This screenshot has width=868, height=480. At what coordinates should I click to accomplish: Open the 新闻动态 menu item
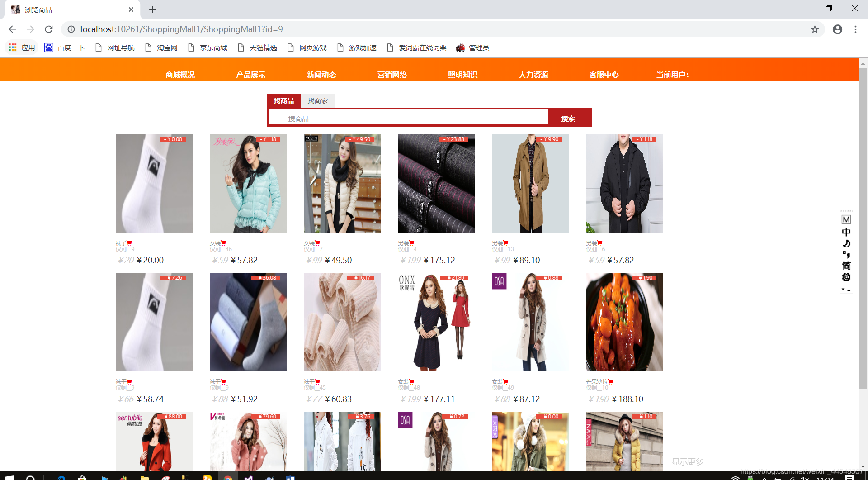click(x=321, y=75)
